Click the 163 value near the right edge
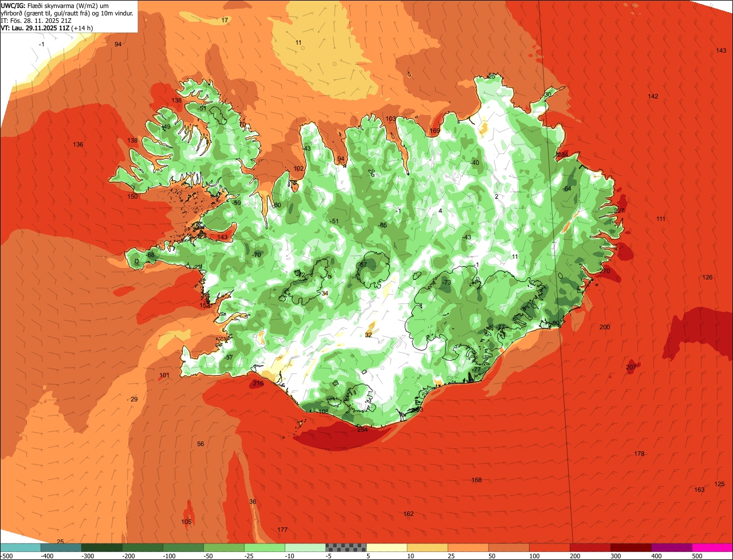733x560 pixels. [699, 490]
